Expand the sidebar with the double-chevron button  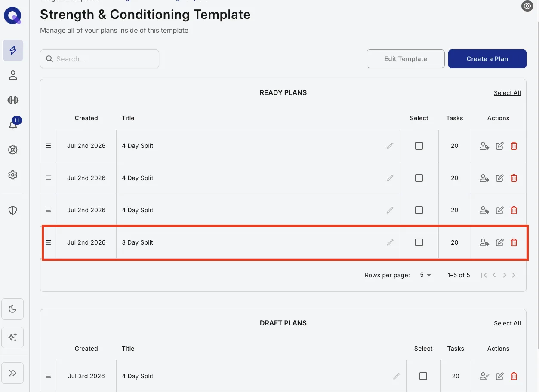12,373
